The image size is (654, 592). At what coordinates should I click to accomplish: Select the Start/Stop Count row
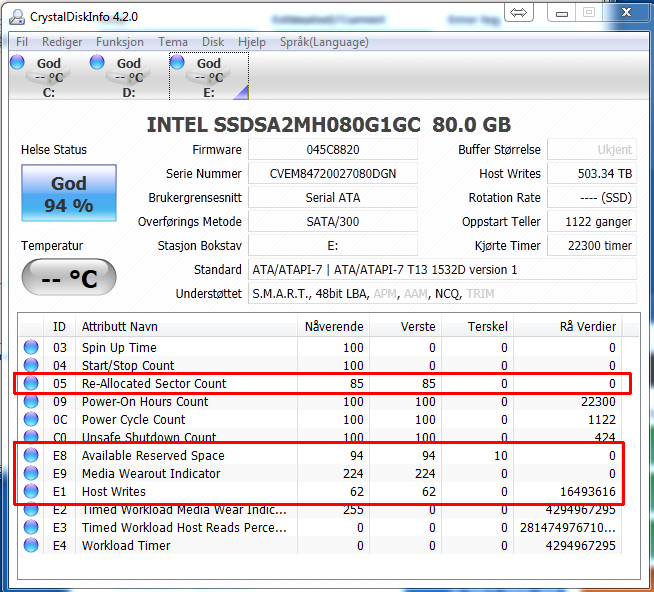[x=320, y=365]
